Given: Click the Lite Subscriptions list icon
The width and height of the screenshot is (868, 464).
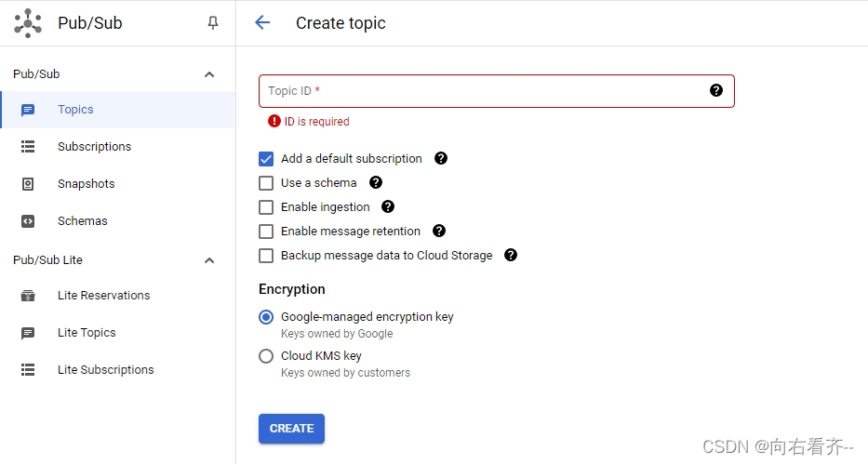Looking at the screenshot, I should pos(28,370).
